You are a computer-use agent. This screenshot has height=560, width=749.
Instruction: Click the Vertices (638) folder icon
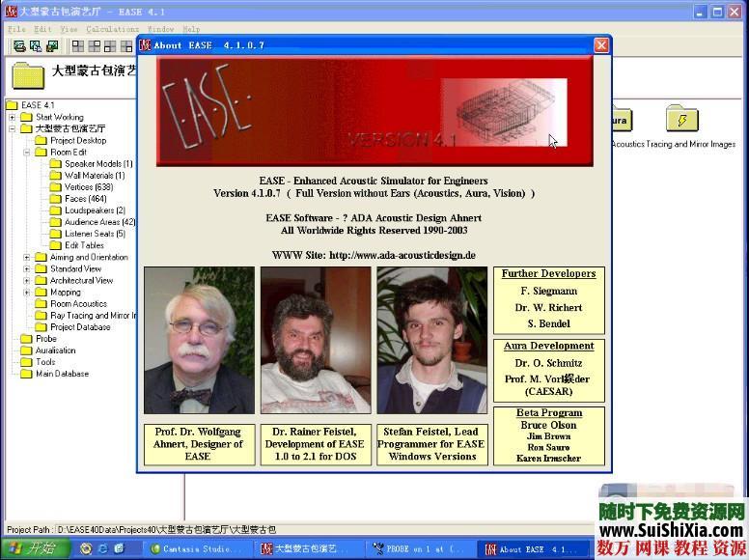coord(56,187)
